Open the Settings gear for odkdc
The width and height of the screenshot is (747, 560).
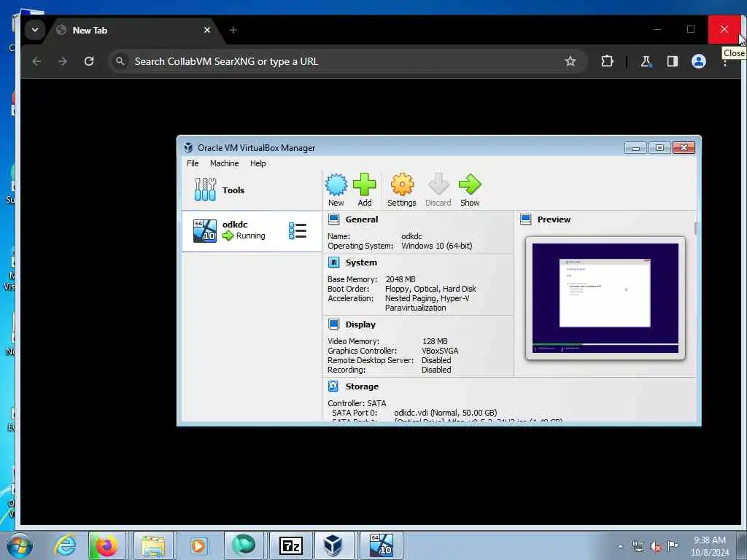[x=402, y=184]
